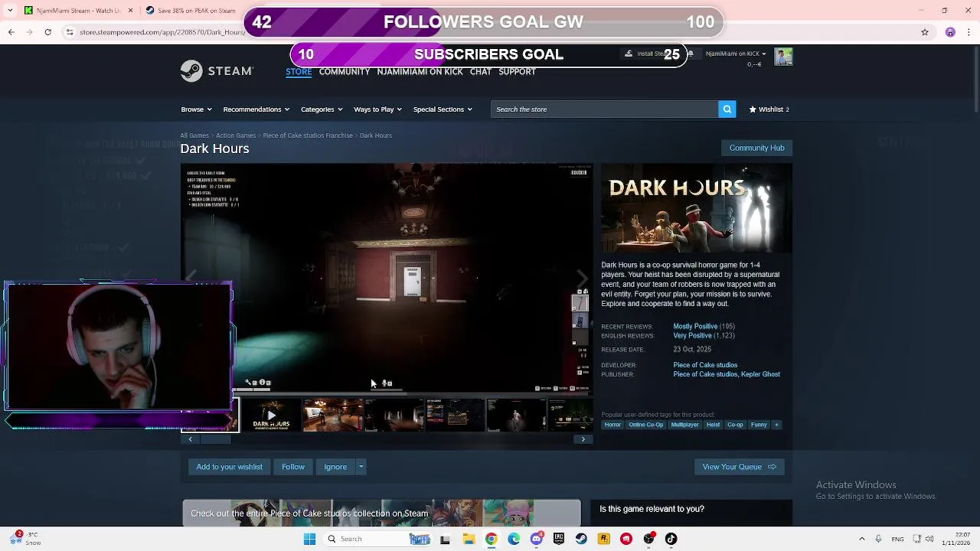
Task: Open Chrome from taskbar
Action: tap(491, 539)
